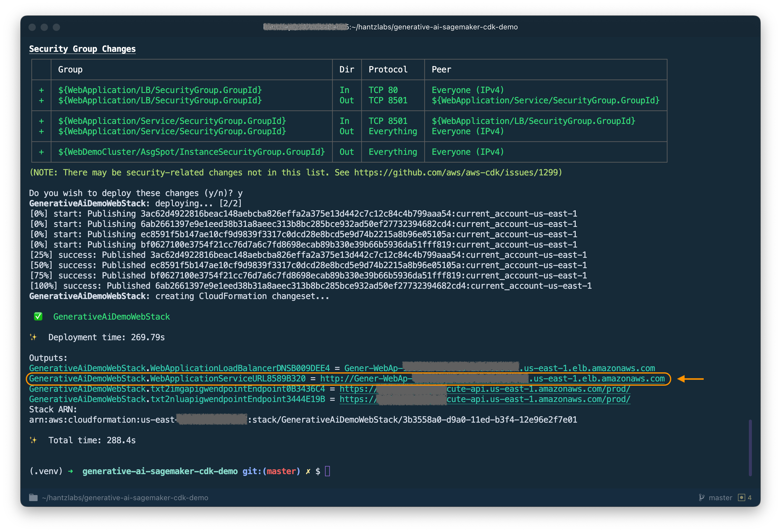Click the status bar working directory path
Viewport: 781px width, 532px height.
(125, 497)
